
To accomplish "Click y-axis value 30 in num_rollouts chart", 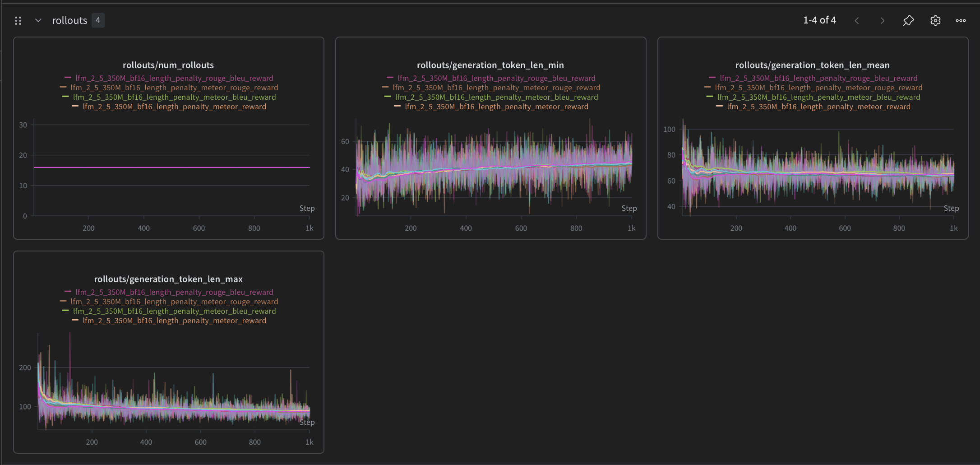I will 23,125.
